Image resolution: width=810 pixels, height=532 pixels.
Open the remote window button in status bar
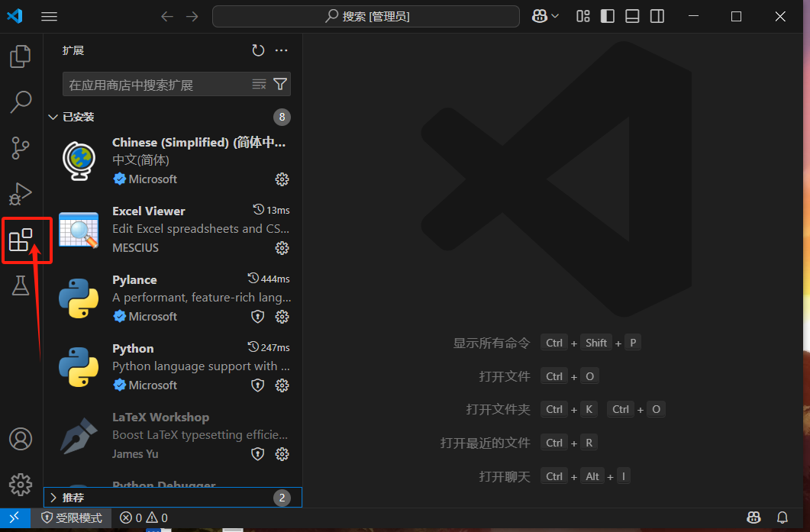[15, 517]
